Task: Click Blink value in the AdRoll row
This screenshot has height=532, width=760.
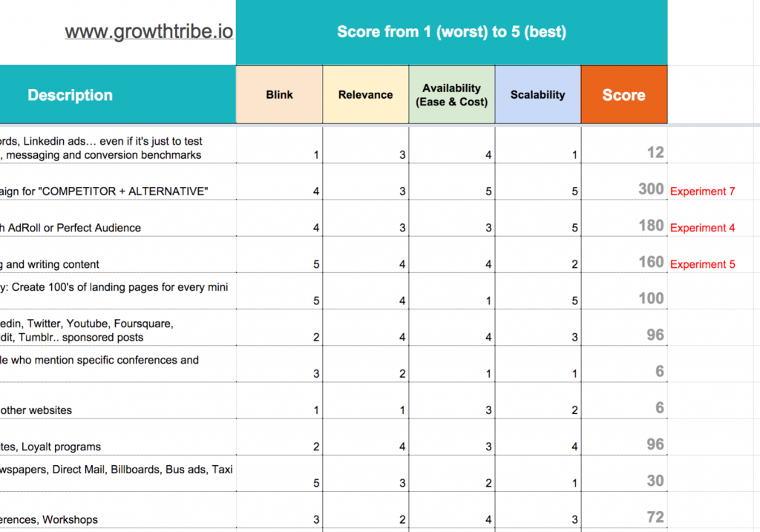Action: (x=279, y=218)
